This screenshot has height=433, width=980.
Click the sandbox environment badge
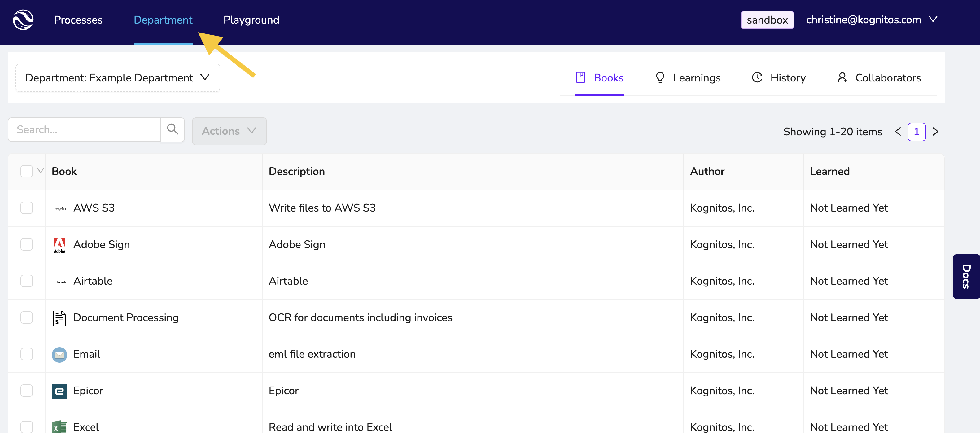tap(767, 20)
